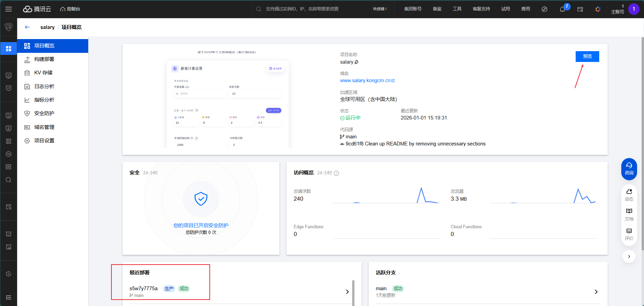Click the blue 预览 button
644x306 pixels.
[x=587, y=57]
